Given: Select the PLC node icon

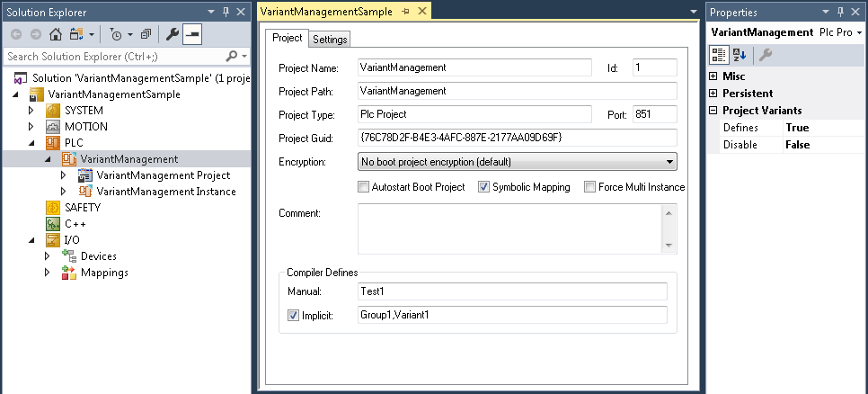Looking at the screenshot, I should pyautogui.click(x=53, y=143).
